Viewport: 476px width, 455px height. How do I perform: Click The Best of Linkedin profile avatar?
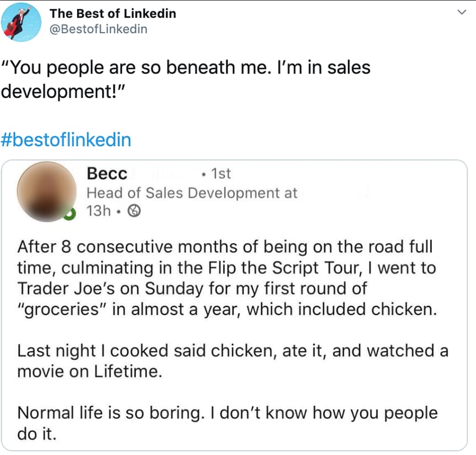coord(21,21)
